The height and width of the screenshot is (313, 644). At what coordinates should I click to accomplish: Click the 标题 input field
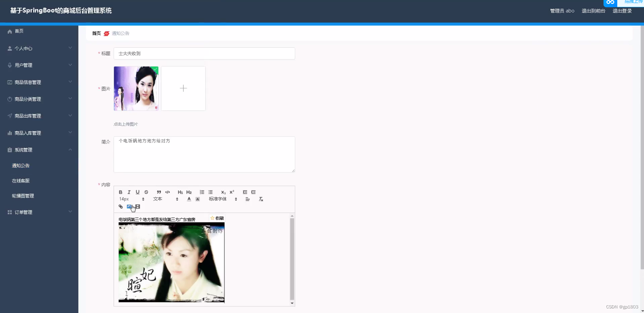pos(204,53)
